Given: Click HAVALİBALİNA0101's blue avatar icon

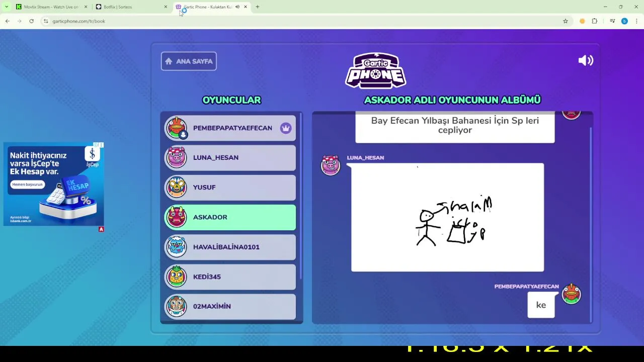Looking at the screenshot, I should click(177, 246).
